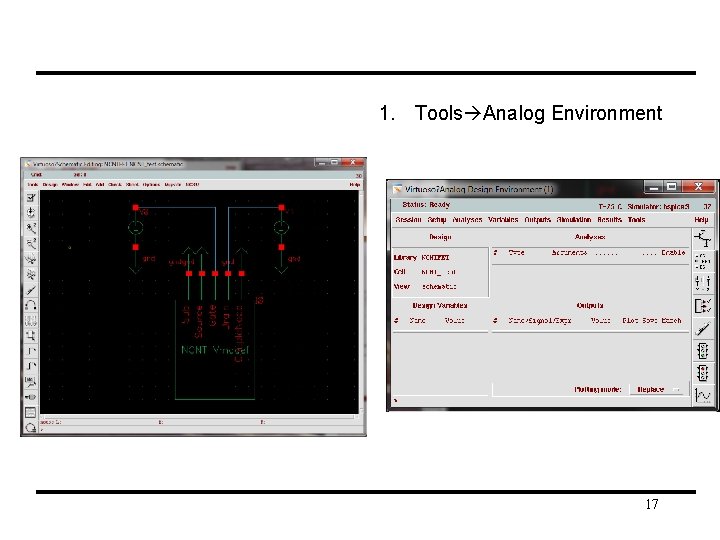
Task: Click the 'View schematic' row in Design panel
Action: (425, 287)
